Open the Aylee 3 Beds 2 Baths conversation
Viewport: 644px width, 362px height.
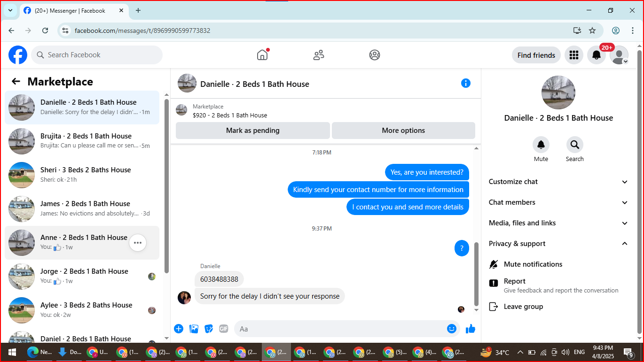pyautogui.click(x=82, y=310)
